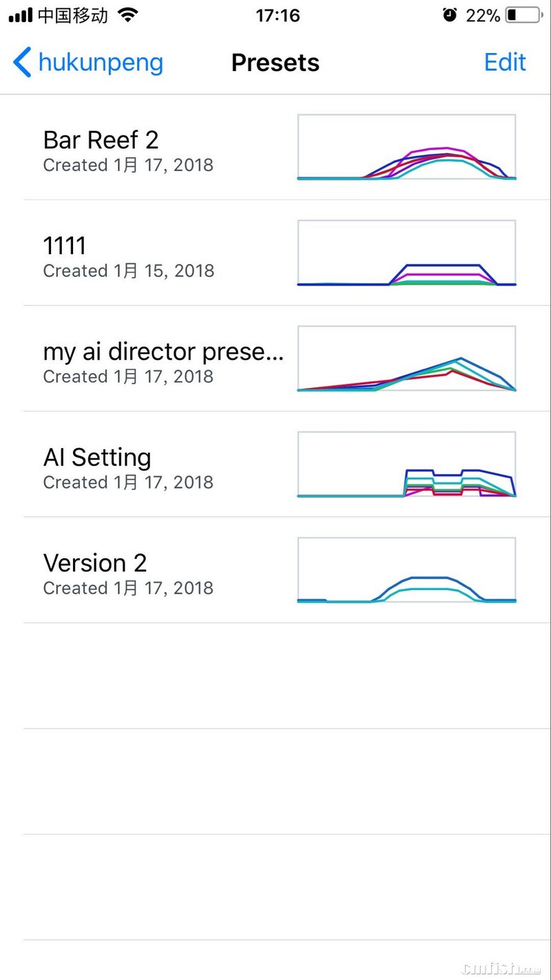Tap the Wi-Fi status icon
This screenshot has height=980, width=551.
127,15
